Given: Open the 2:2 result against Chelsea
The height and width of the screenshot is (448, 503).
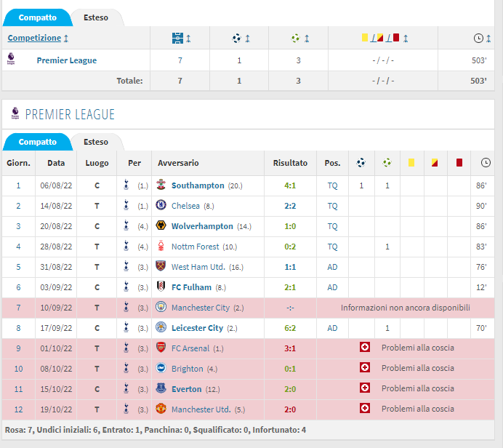Looking at the screenshot, I should pos(290,206).
